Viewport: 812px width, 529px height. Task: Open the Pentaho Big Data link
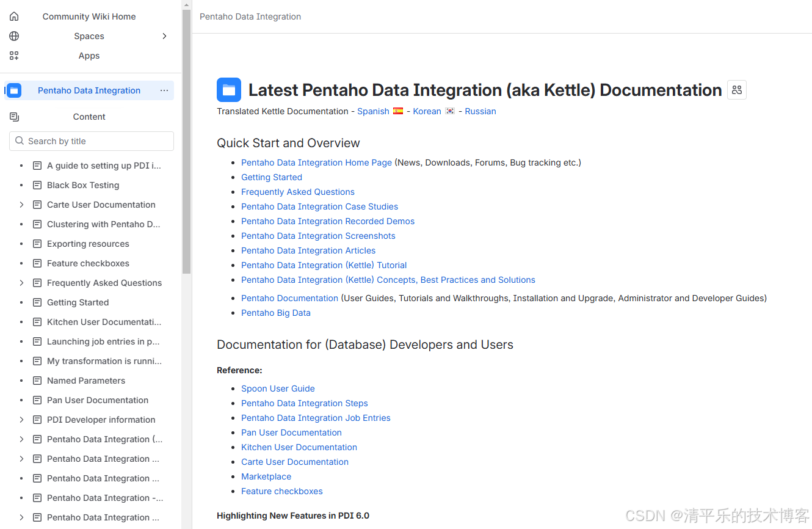[276, 313]
